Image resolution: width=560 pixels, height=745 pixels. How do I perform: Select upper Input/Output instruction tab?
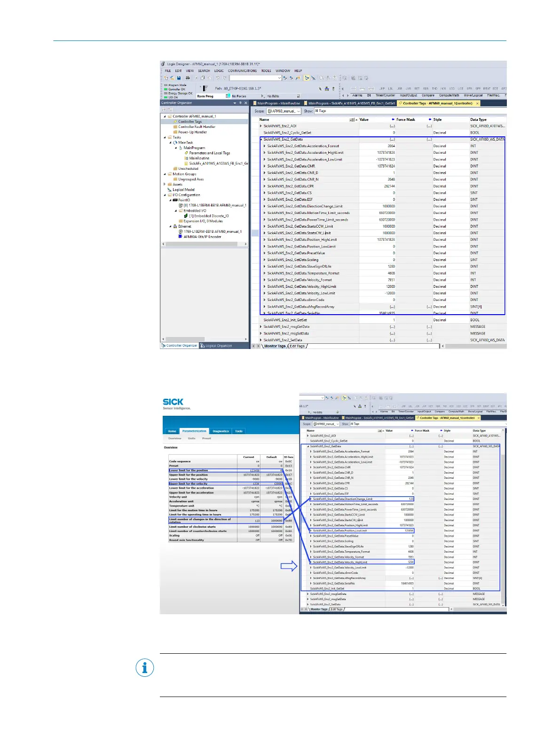[x=408, y=95]
